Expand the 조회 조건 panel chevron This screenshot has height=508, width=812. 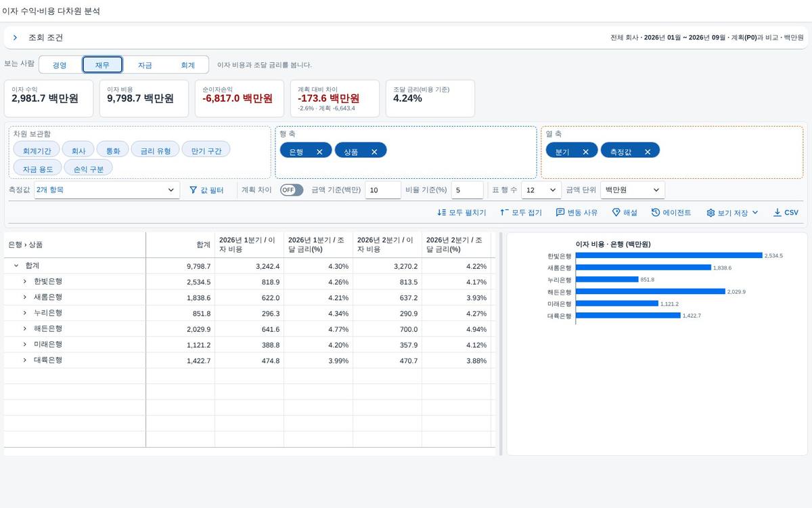15,38
